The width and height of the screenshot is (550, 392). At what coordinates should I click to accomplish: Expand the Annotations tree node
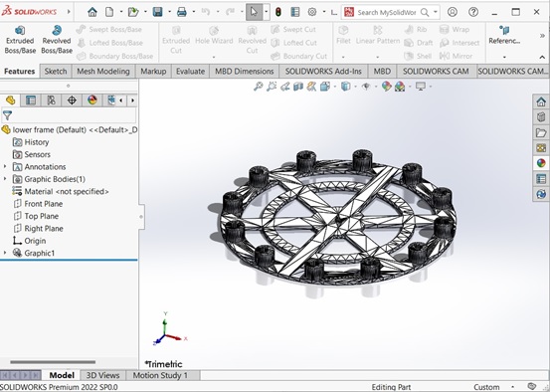(x=5, y=167)
